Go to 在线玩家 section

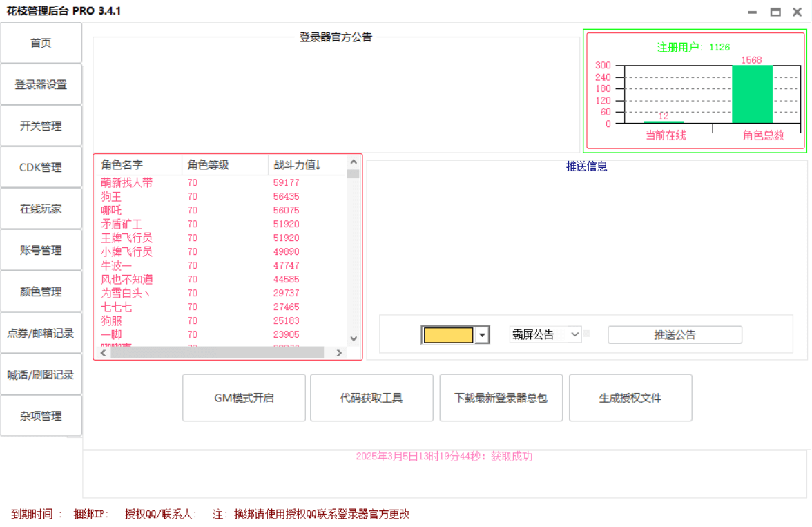(x=41, y=209)
